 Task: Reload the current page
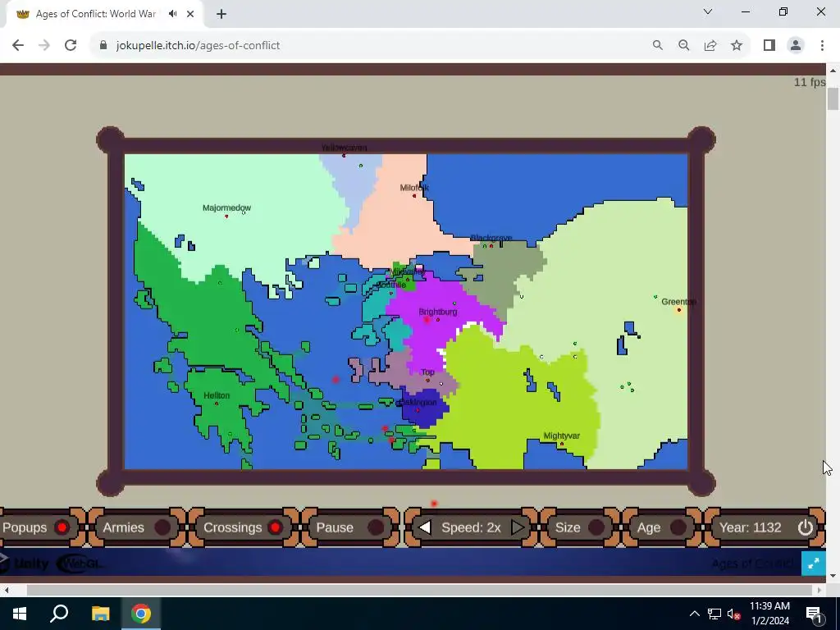71,46
